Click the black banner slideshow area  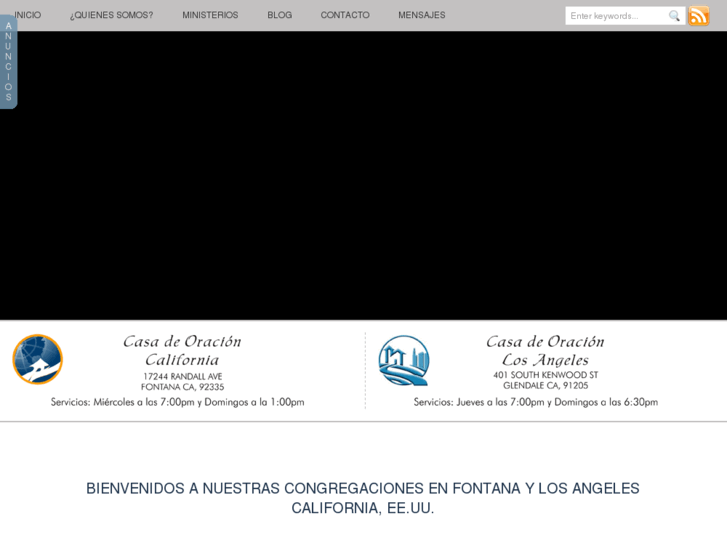tap(364, 175)
